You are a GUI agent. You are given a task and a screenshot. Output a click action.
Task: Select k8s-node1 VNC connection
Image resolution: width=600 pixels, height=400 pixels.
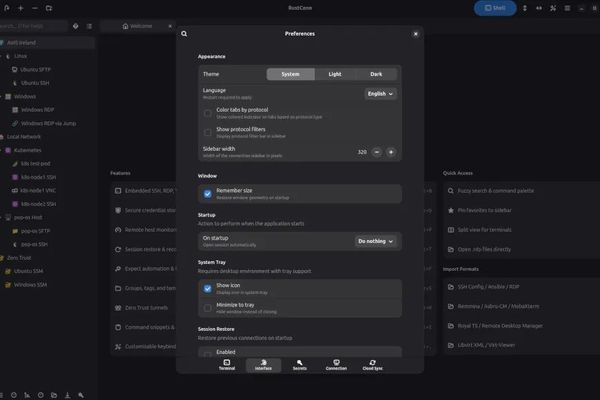pos(38,190)
